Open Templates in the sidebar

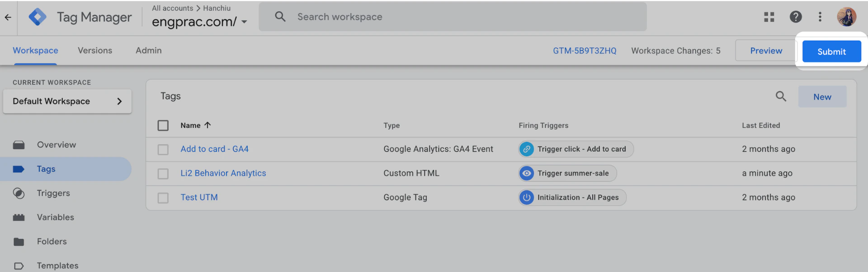(x=58, y=266)
